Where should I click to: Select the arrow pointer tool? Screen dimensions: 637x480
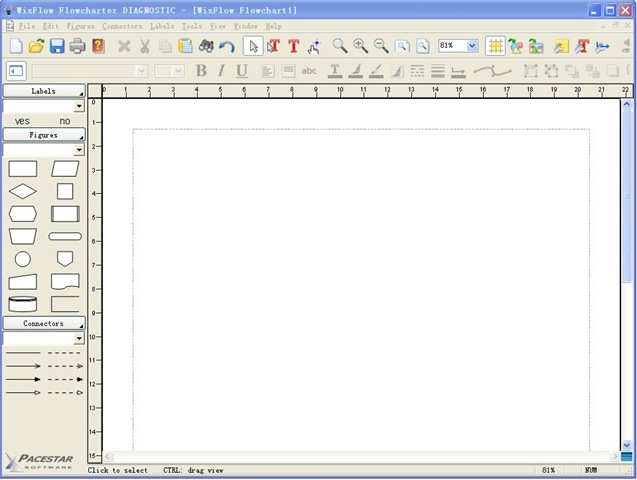[253, 46]
